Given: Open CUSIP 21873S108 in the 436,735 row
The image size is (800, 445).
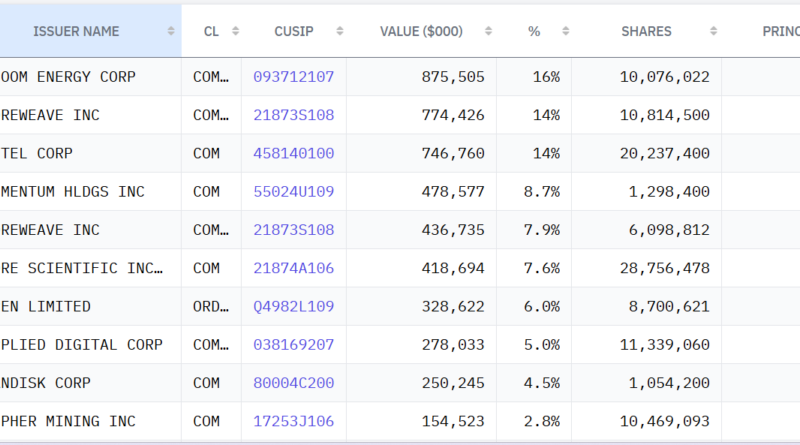Looking at the screenshot, I should [293, 230].
